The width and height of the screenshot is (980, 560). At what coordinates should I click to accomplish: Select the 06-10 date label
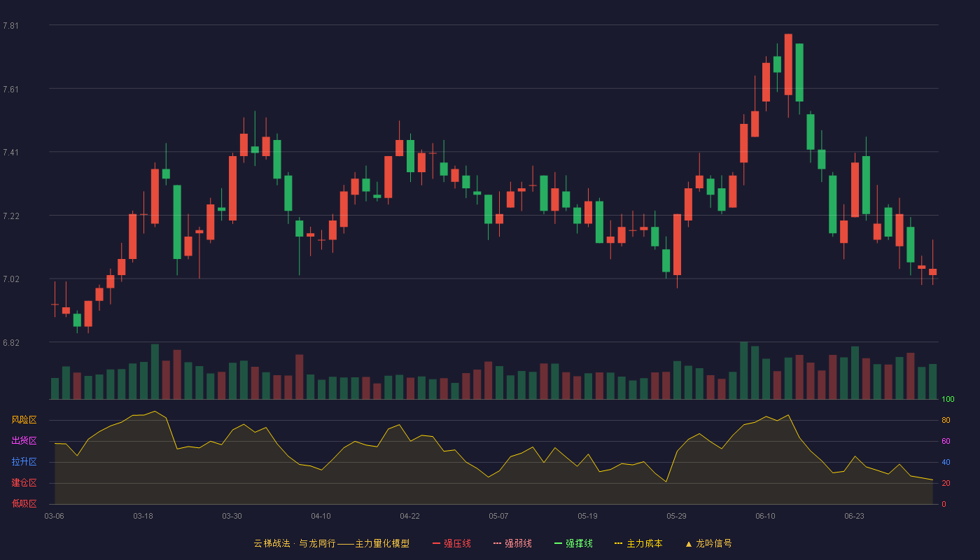[765, 516]
